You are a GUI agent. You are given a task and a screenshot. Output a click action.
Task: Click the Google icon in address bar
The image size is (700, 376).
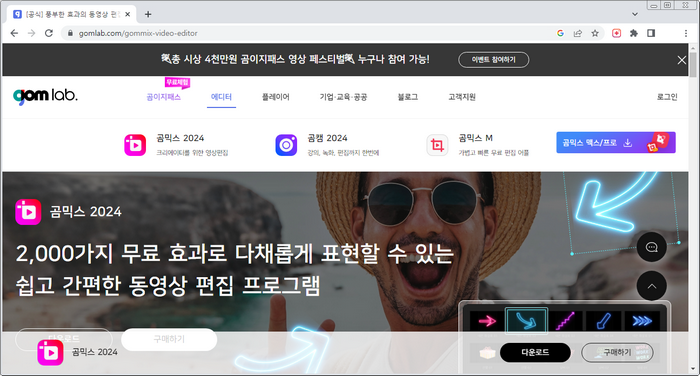(560, 33)
